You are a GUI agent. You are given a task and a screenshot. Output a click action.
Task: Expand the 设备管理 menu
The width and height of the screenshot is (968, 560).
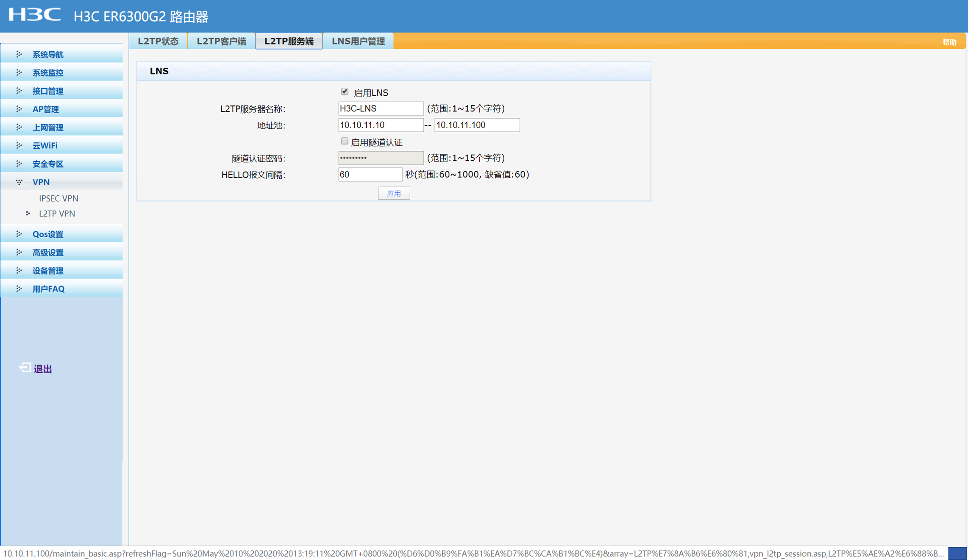48,270
